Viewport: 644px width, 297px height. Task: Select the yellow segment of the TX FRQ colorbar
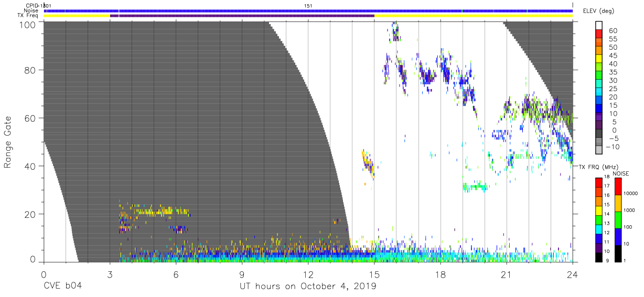coord(598,210)
